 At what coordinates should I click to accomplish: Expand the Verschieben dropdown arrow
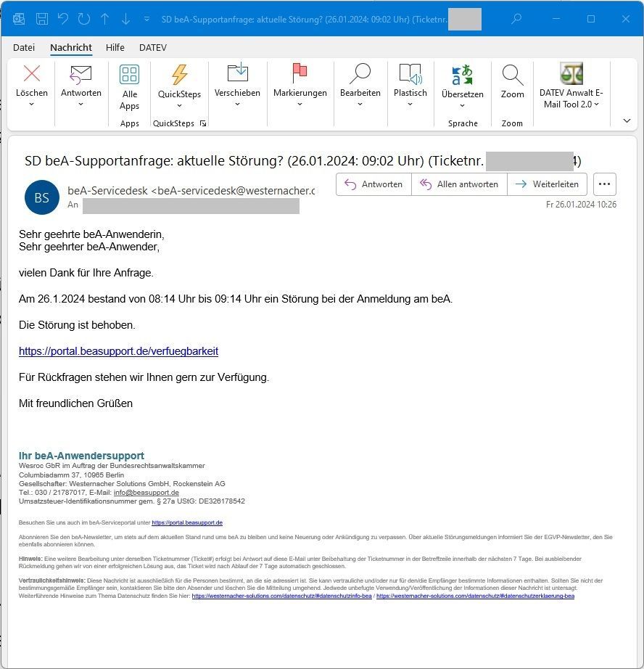[238, 104]
